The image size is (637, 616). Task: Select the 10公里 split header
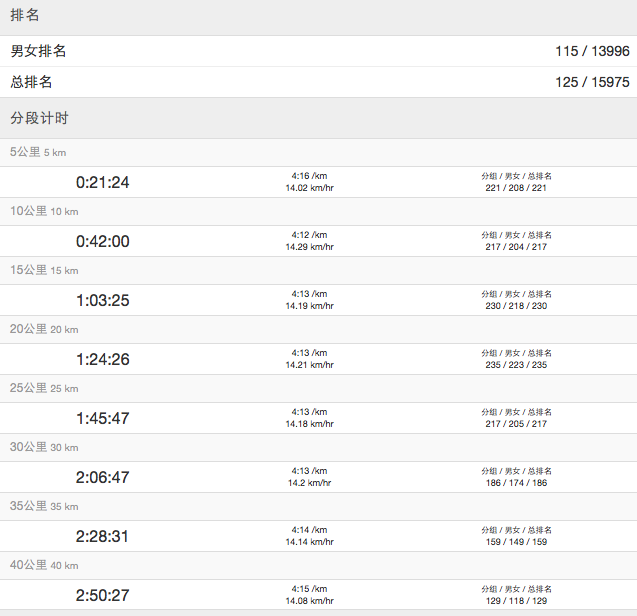(43, 212)
